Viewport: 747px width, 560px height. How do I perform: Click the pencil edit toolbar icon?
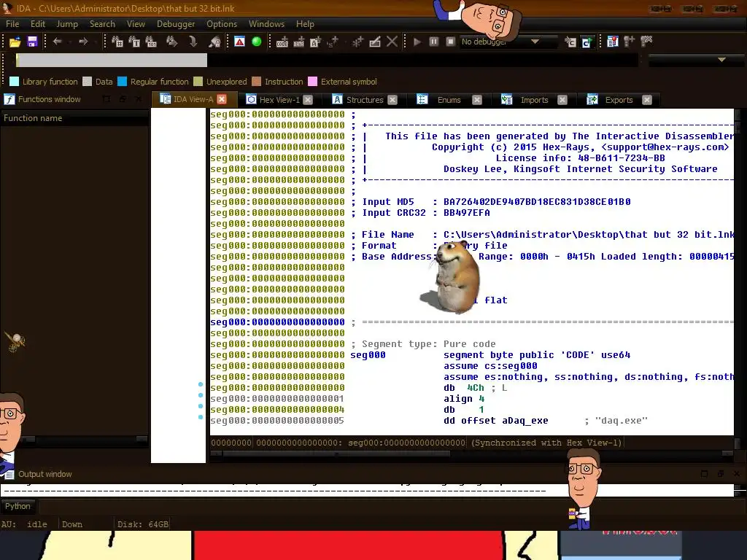click(375, 42)
